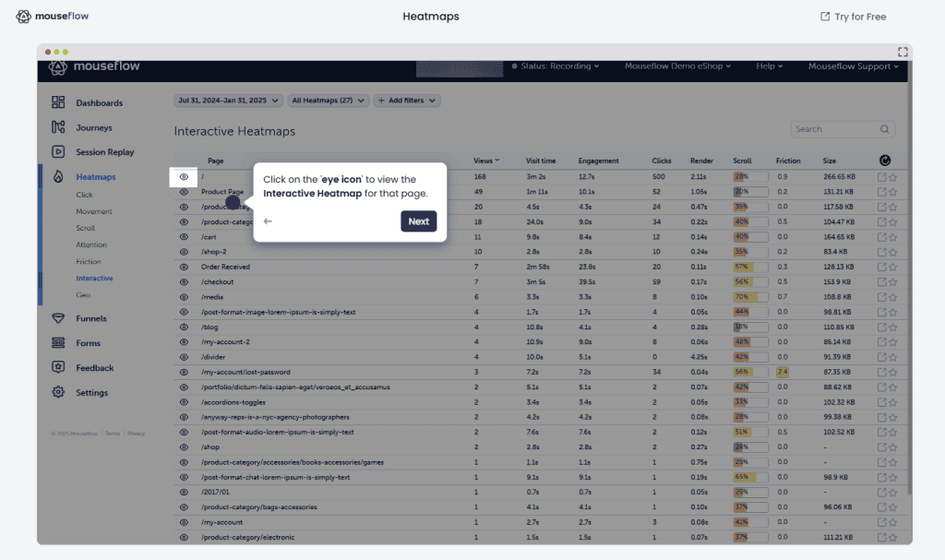Screen dimensions: 945x560
Task: Star the /my-account-2 row
Action: (x=892, y=342)
